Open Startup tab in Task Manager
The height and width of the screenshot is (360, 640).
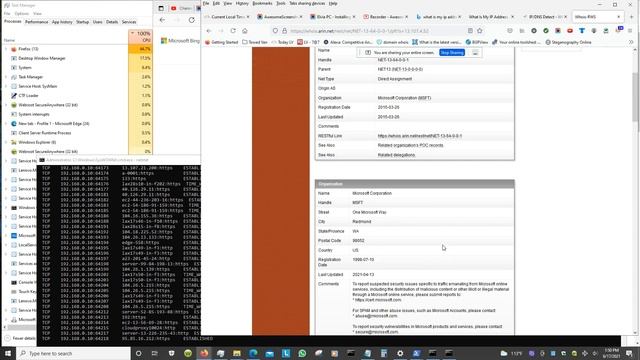(82, 22)
